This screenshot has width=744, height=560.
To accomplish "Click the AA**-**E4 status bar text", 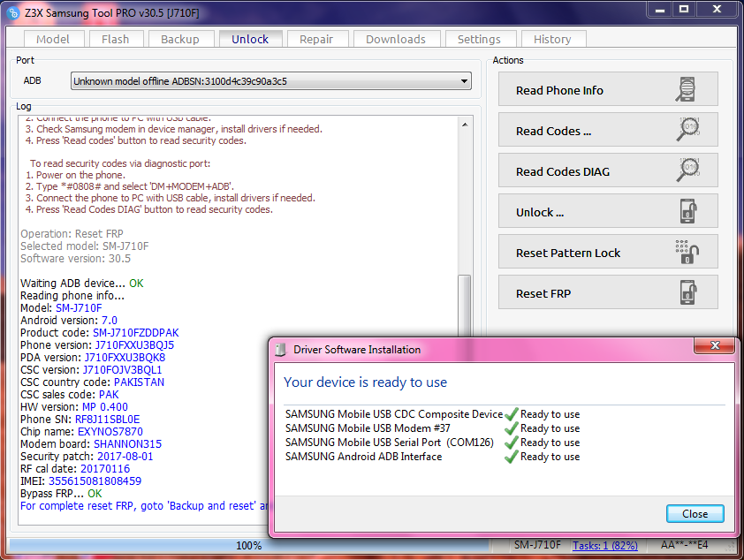I will tap(684, 545).
